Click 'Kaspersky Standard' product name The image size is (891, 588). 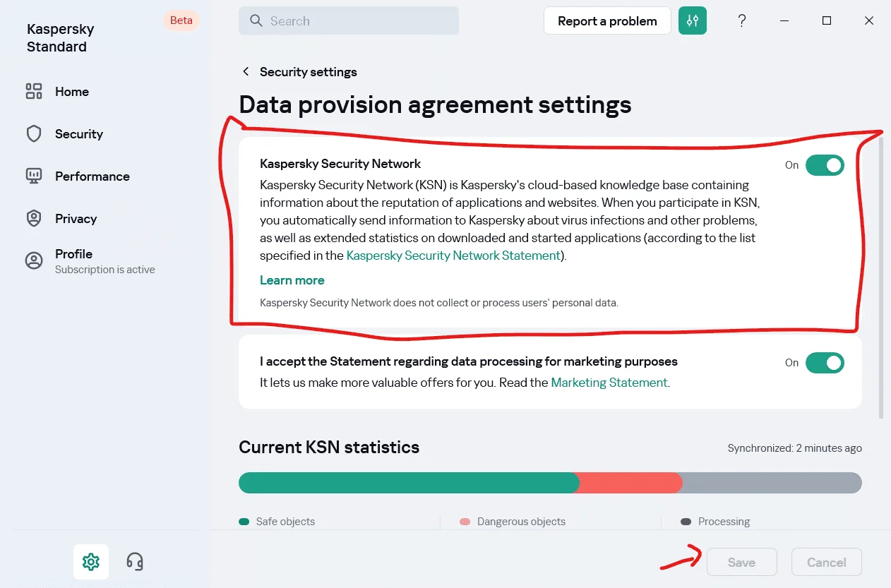click(60, 38)
